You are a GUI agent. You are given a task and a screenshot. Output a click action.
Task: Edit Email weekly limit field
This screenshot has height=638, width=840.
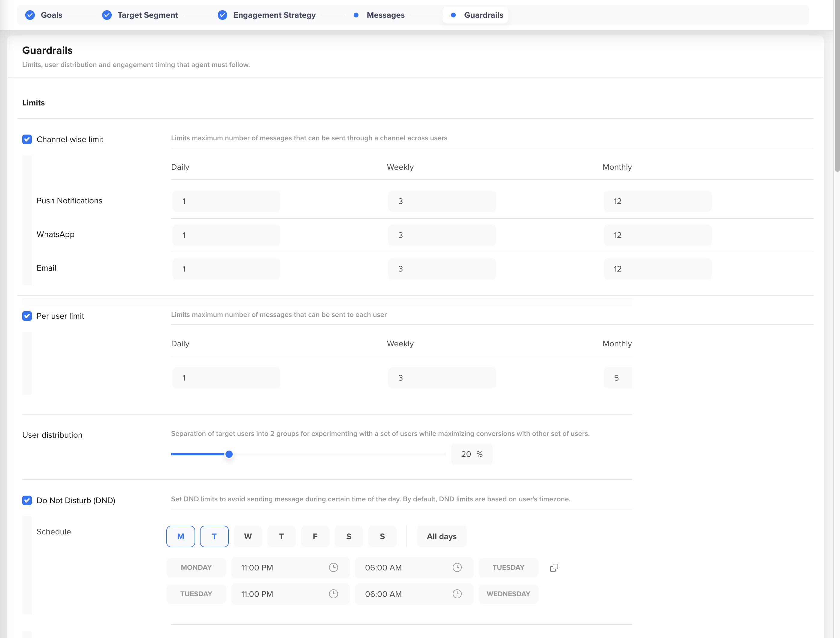coord(442,269)
